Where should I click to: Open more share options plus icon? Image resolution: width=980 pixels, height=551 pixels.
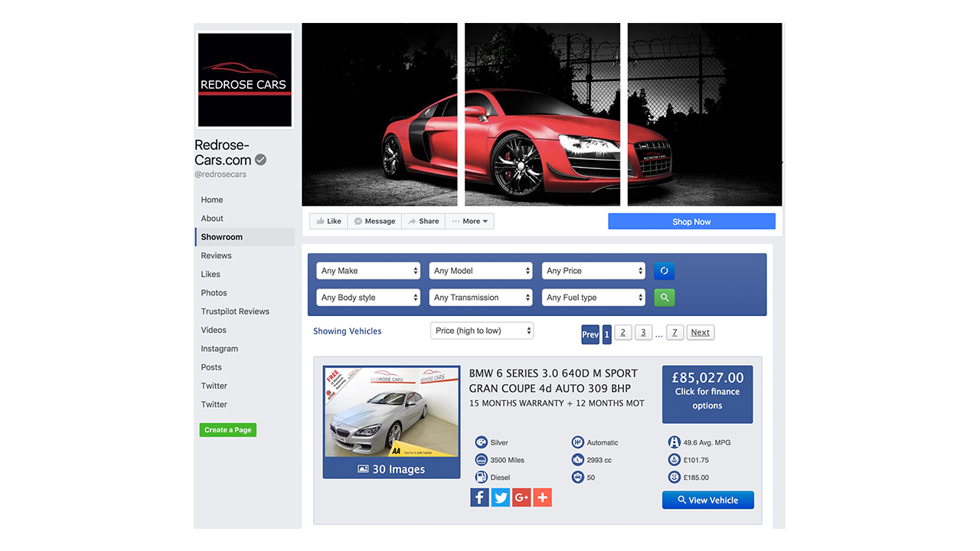click(542, 497)
